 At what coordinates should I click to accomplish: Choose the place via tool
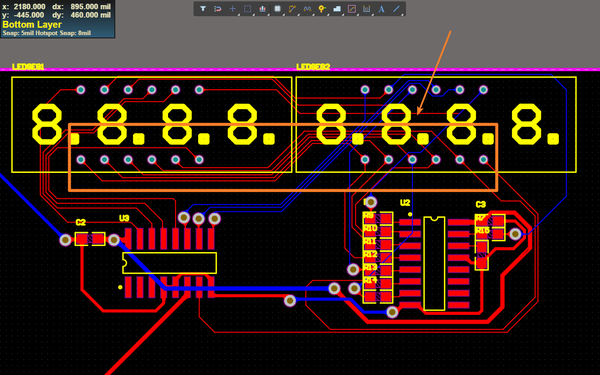(322, 9)
